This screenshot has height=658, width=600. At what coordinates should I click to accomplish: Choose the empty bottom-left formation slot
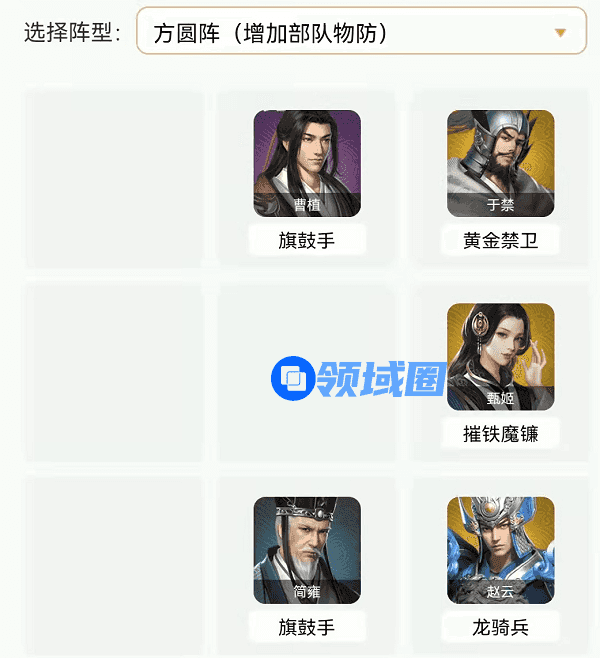[114, 567]
